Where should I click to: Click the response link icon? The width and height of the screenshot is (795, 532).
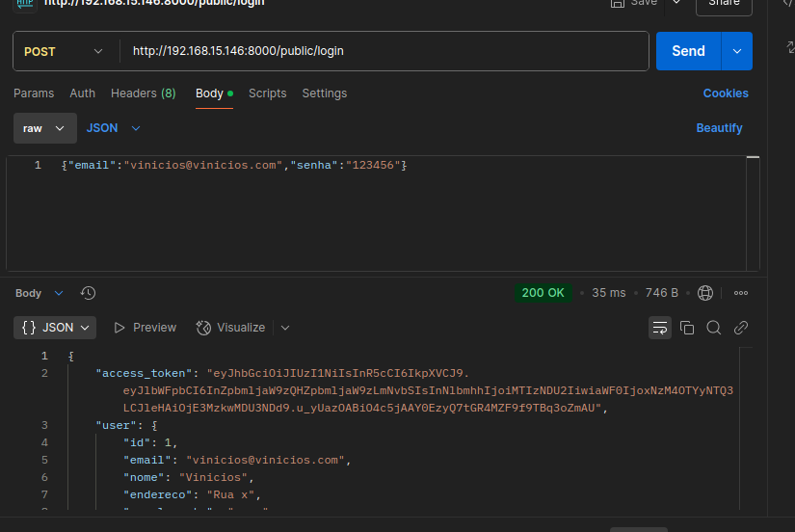pos(741,328)
